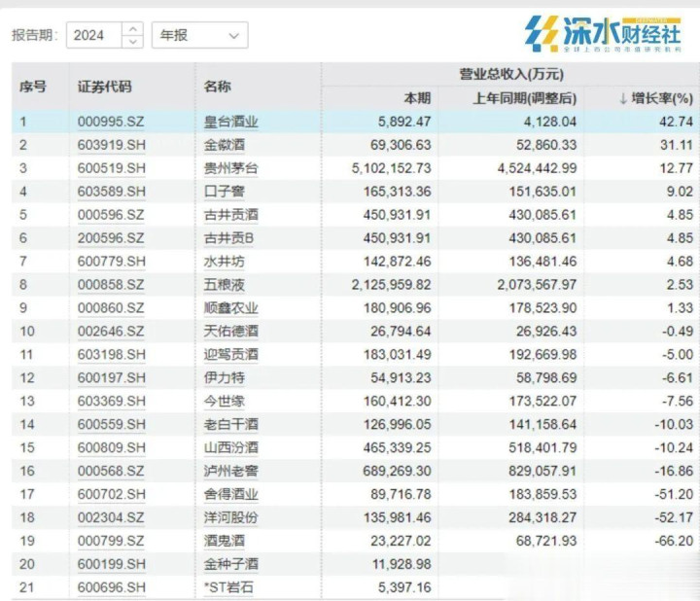The width and height of the screenshot is (700, 601).
Task: Click the revenue value 5,102,152.73
Action: pyautogui.click(x=391, y=168)
